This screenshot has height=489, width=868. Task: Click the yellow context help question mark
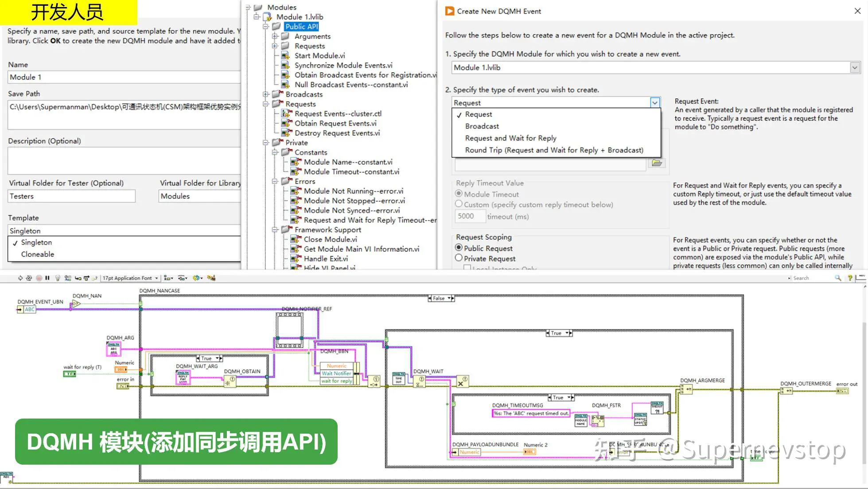click(x=850, y=278)
